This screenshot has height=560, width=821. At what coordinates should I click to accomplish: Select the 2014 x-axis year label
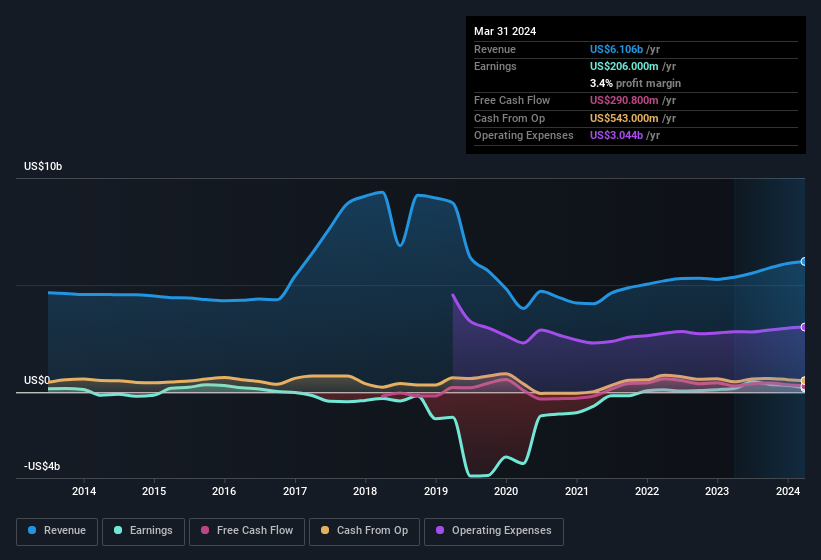click(x=84, y=491)
